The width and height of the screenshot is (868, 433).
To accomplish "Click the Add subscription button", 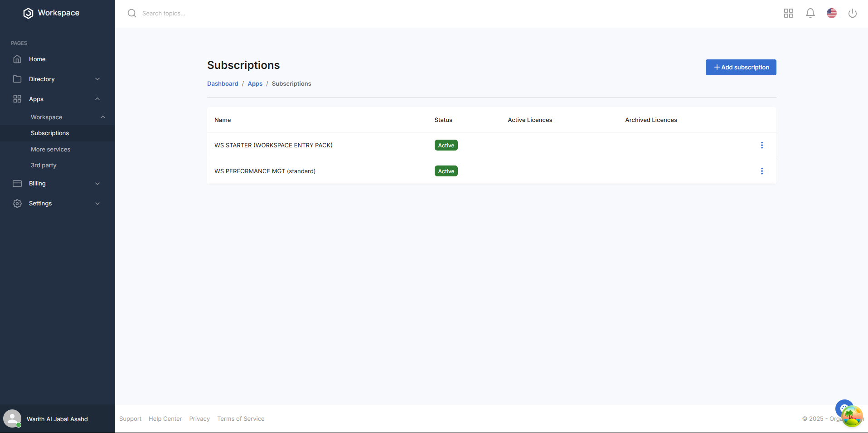I will pyautogui.click(x=741, y=67).
